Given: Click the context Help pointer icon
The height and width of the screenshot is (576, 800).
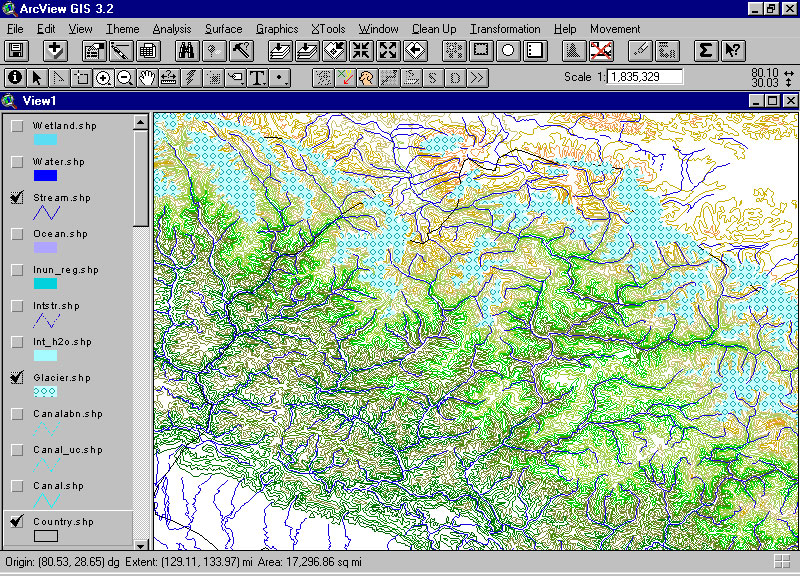Looking at the screenshot, I should (732, 50).
